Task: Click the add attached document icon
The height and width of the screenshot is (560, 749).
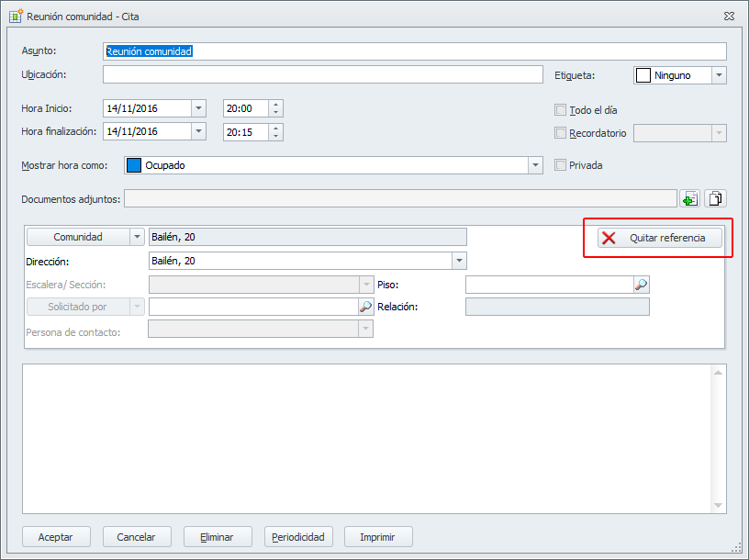Action: tap(689, 199)
